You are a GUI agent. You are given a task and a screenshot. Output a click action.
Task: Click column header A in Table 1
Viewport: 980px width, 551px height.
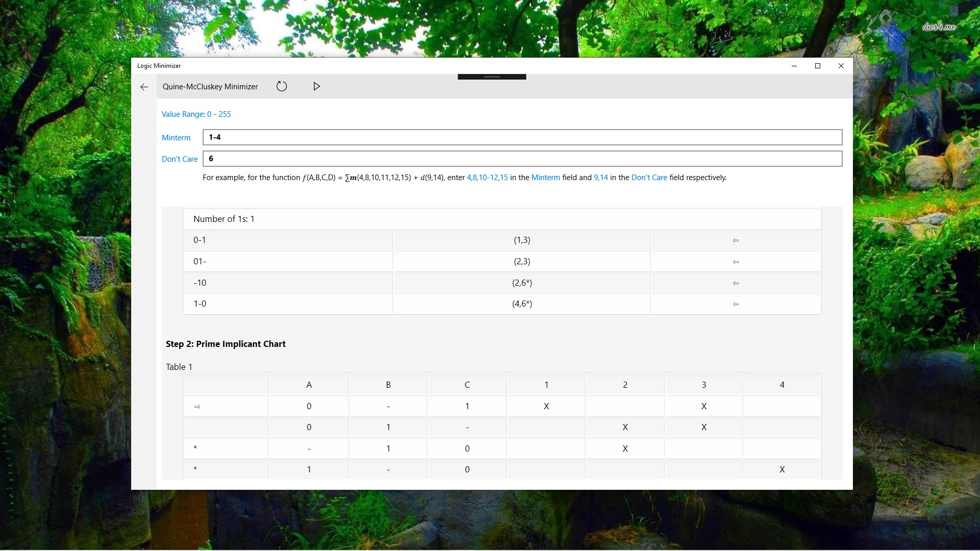(309, 385)
